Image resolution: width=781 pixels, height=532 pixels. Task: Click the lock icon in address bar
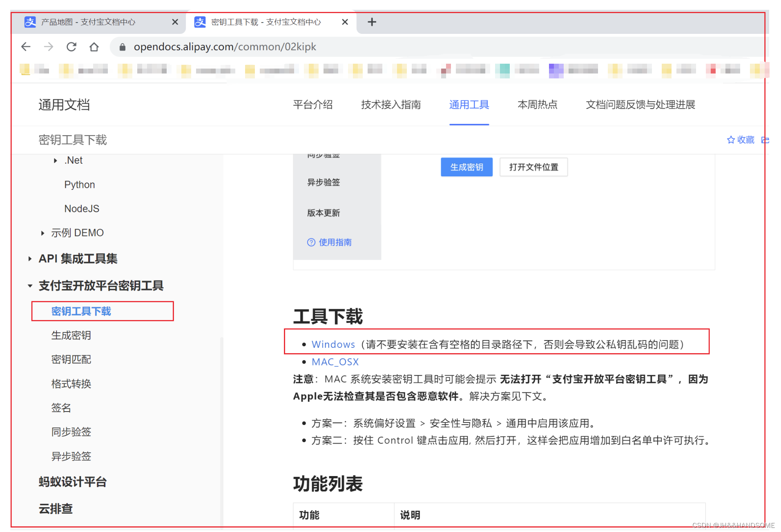[122, 47]
